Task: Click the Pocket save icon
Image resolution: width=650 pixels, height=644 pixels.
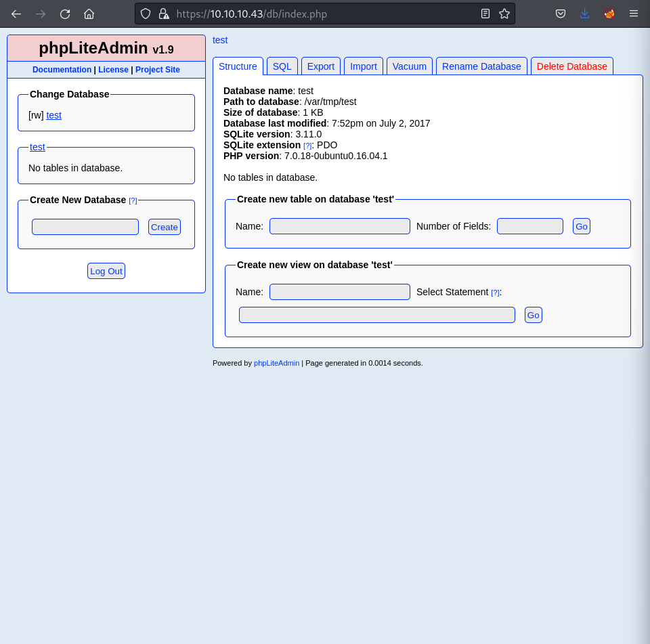Action: click(561, 14)
